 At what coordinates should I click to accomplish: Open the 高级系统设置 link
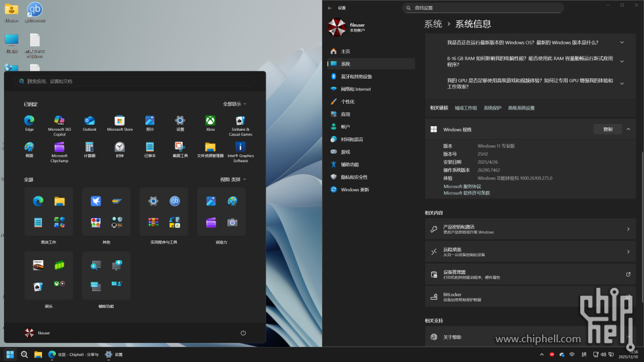(x=521, y=108)
